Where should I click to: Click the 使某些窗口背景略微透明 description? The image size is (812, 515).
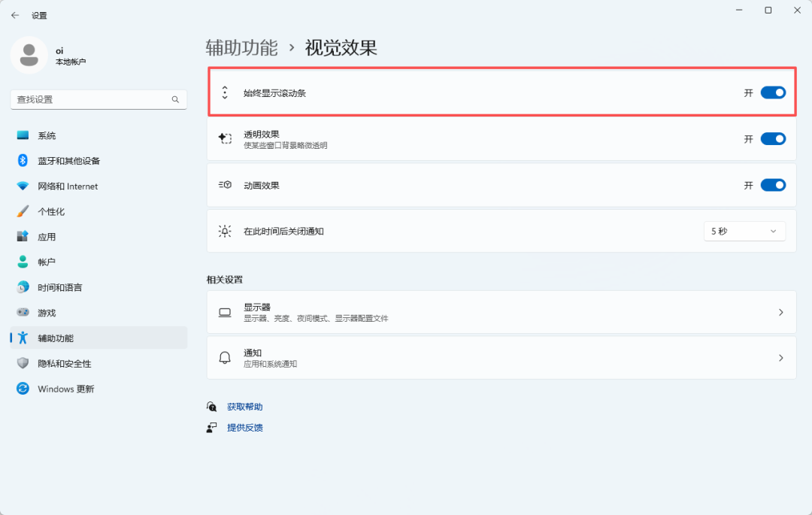click(x=286, y=145)
